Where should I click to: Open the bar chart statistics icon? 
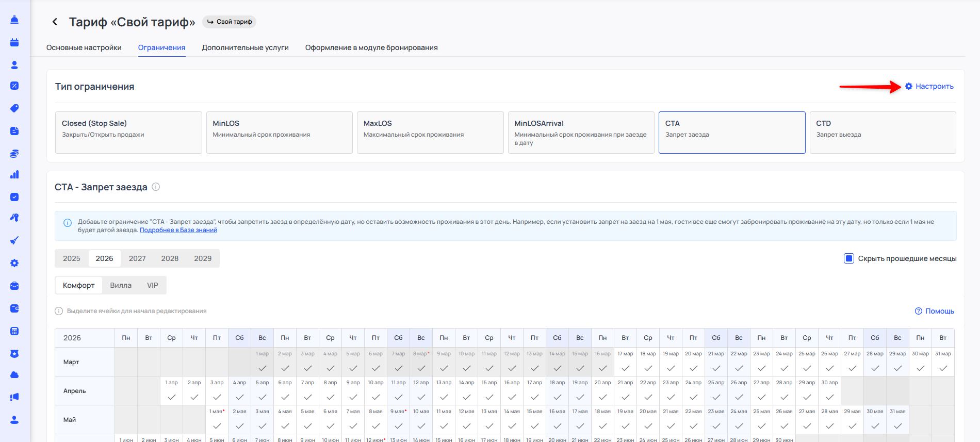tap(14, 174)
